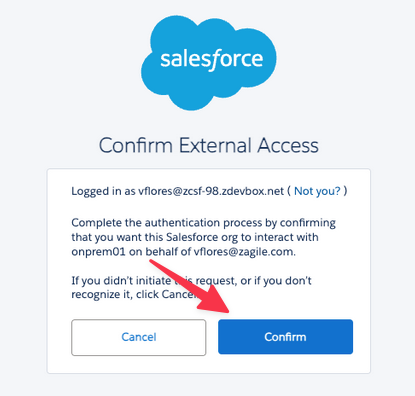Viewport: 415px width, 396px height.
Task: Click the 'recognize it, click Cancel' line
Action: click(x=133, y=295)
